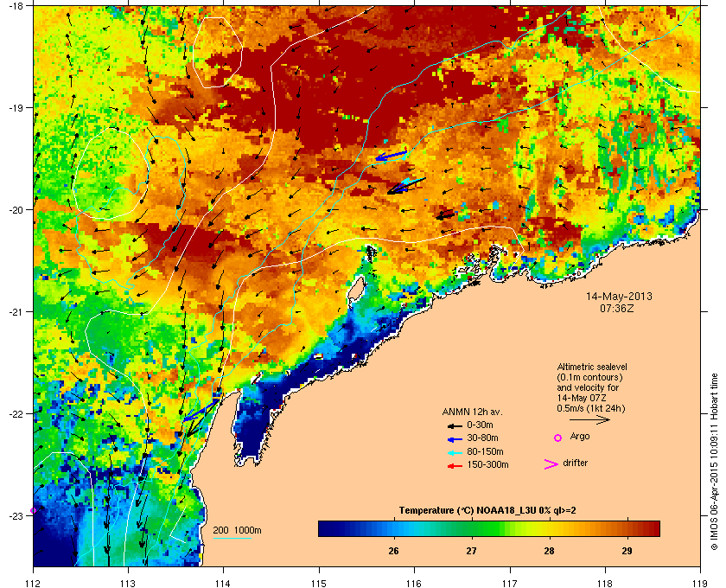Click the magenta drifter symbol in legend

551,464
